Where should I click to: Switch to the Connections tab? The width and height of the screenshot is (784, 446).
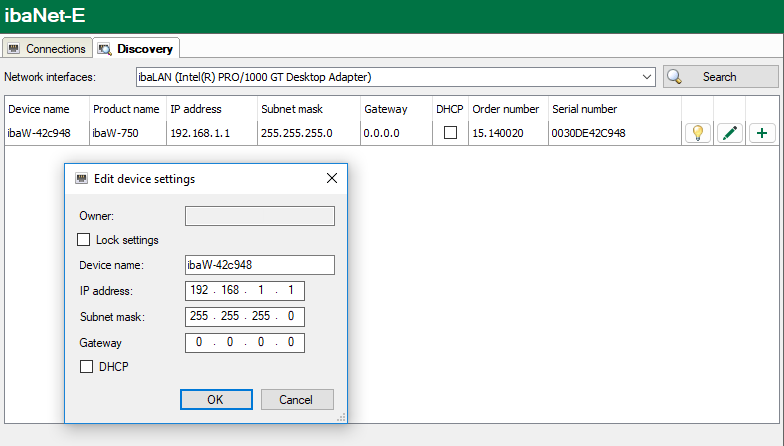(x=47, y=49)
